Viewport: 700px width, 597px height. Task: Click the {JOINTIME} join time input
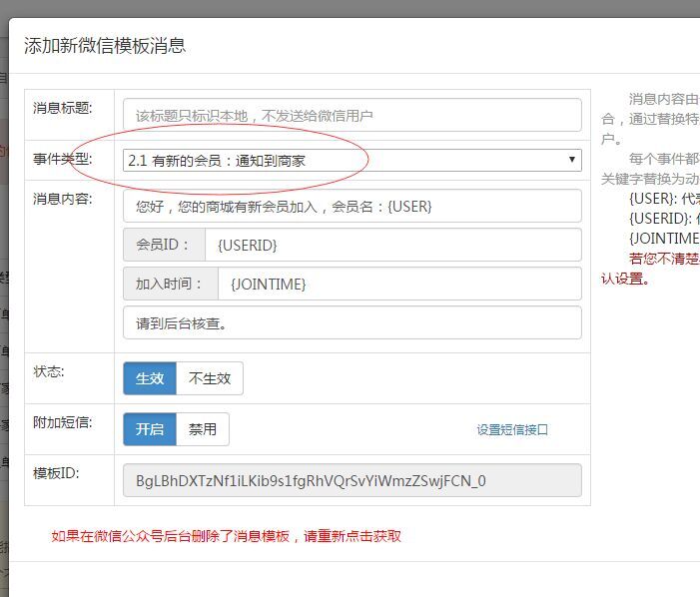[398, 284]
